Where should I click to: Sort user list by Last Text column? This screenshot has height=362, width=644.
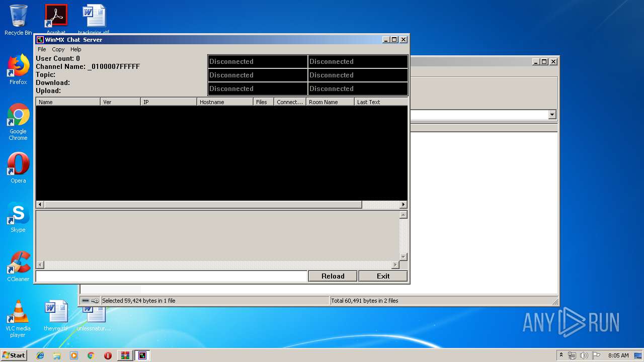381,102
